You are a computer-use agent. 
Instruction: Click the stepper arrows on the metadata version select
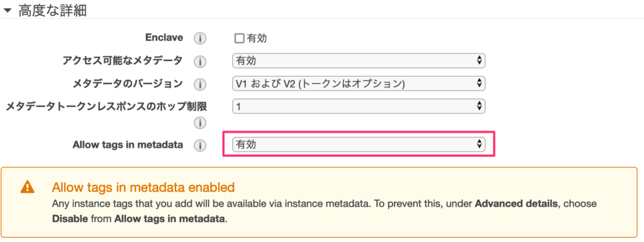pyautogui.click(x=479, y=83)
